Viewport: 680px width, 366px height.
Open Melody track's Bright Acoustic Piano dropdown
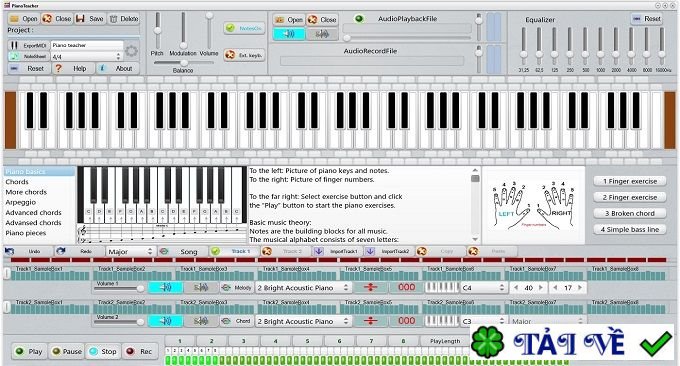click(303, 288)
